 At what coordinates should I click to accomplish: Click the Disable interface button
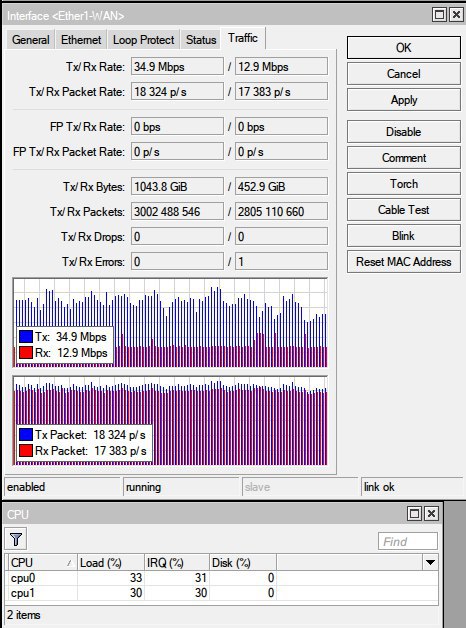pos(404,132)
